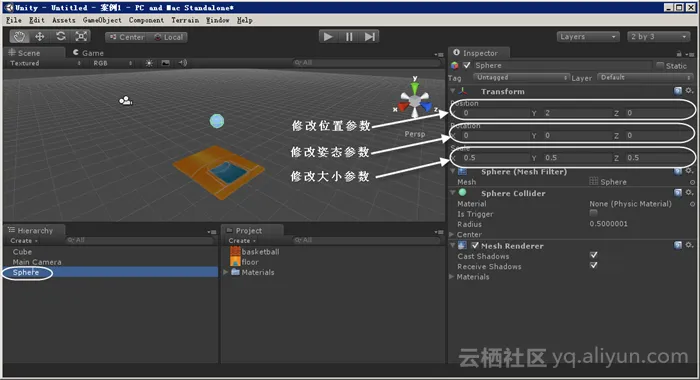Image resolution: width=700 pixels, height=380 pixels.
Task: Toggle the Receive Shadows checkbox
Action: click(593, 265)
